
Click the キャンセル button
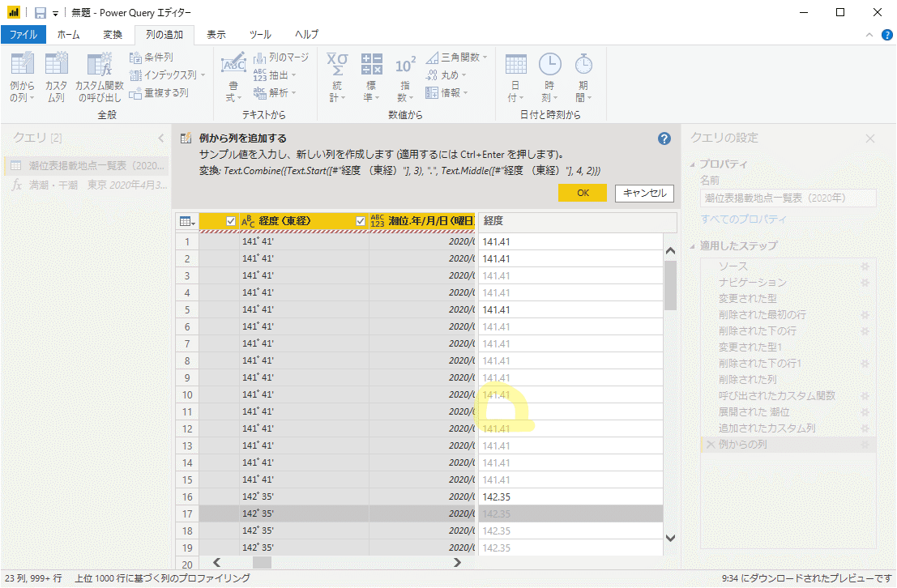tap(645, 193)
